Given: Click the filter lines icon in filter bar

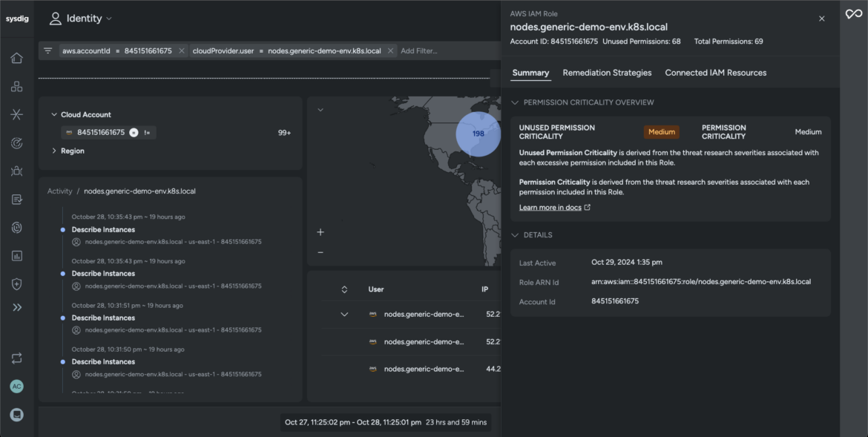Looking at the screenshot, I should click(48, 50).
